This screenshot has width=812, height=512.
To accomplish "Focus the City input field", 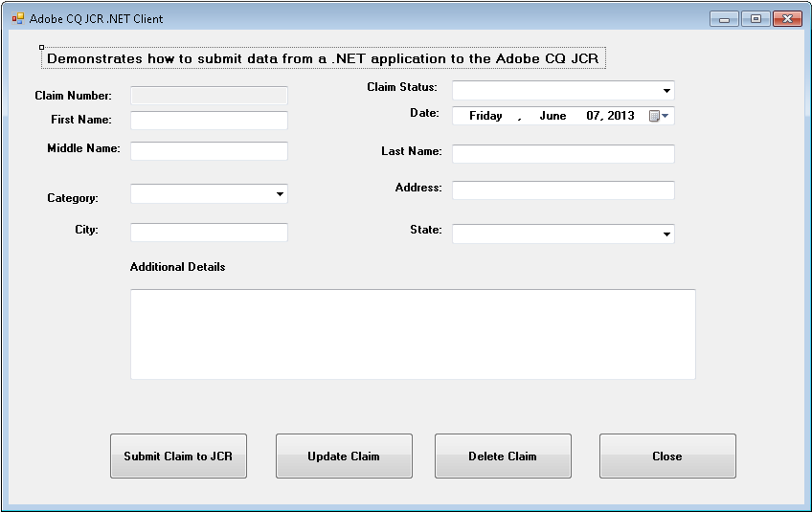I will coord(209,233).
